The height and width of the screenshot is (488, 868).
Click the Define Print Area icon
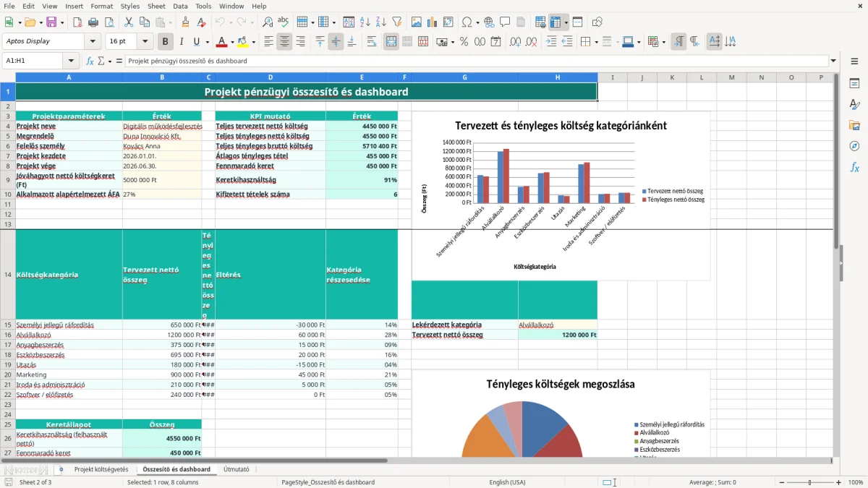[x=541, y=22]
